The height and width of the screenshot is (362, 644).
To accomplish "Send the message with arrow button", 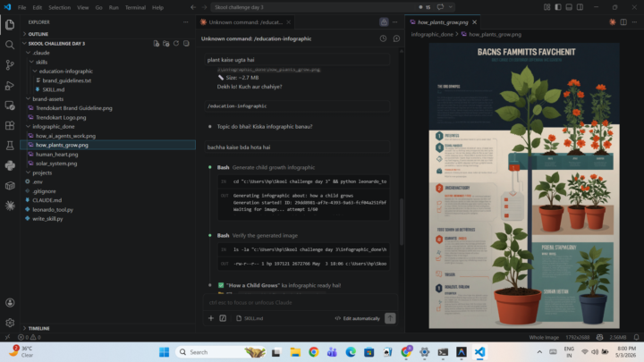I will point(390,318).
